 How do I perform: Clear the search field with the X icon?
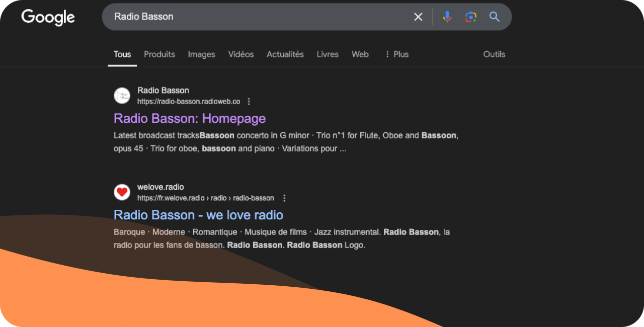click(x=418, y=17)
